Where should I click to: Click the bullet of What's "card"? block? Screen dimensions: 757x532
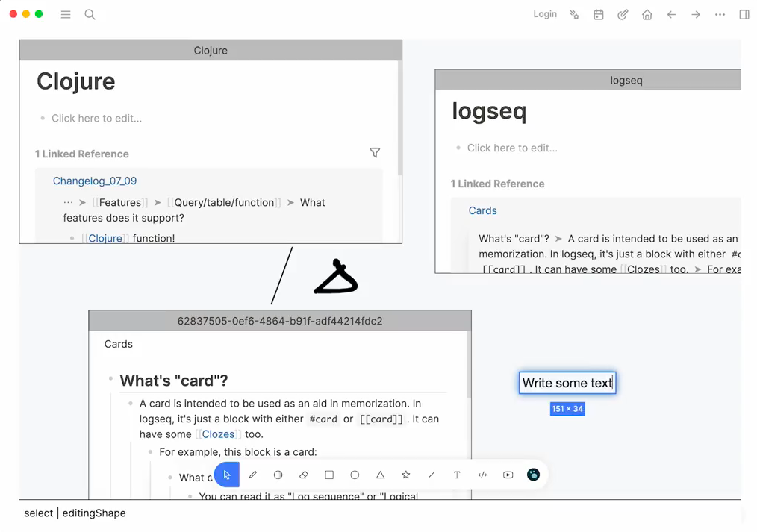[110, 378]
